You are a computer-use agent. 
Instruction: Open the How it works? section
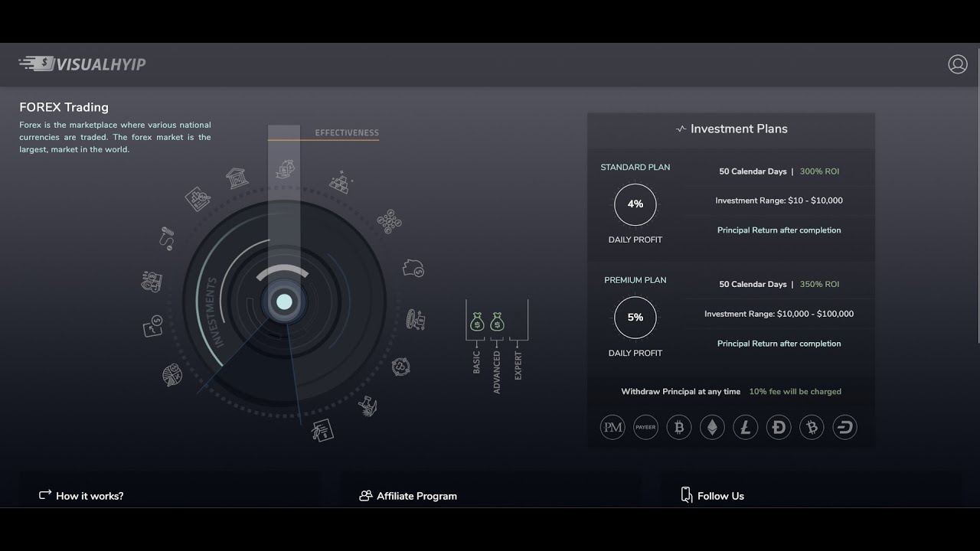click(x=81, y=496)
